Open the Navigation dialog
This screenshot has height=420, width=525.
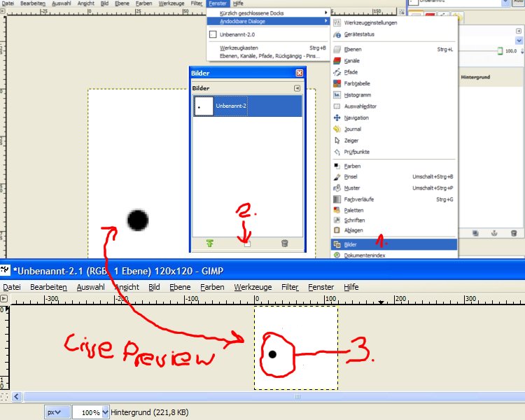[394, 118]
